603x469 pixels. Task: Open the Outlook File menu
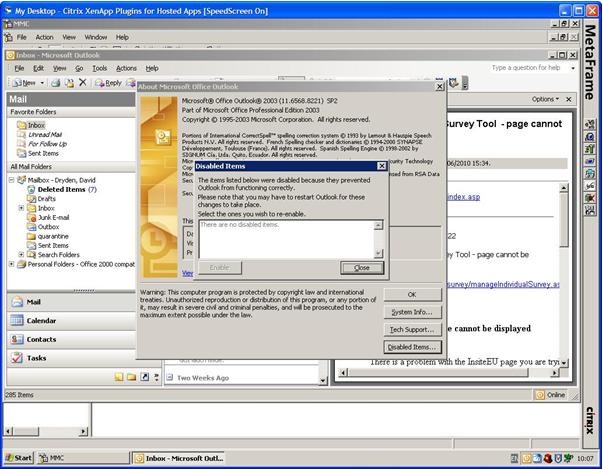19,68
